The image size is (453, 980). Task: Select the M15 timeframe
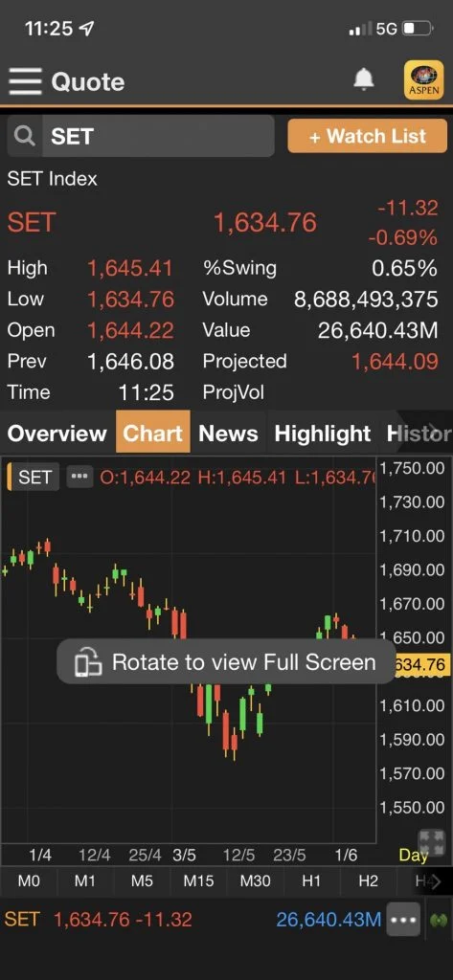point(198,881)
